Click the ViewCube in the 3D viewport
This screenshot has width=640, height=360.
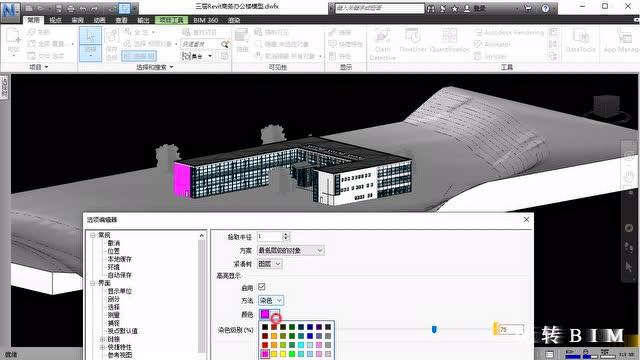[x=607, y=107]
